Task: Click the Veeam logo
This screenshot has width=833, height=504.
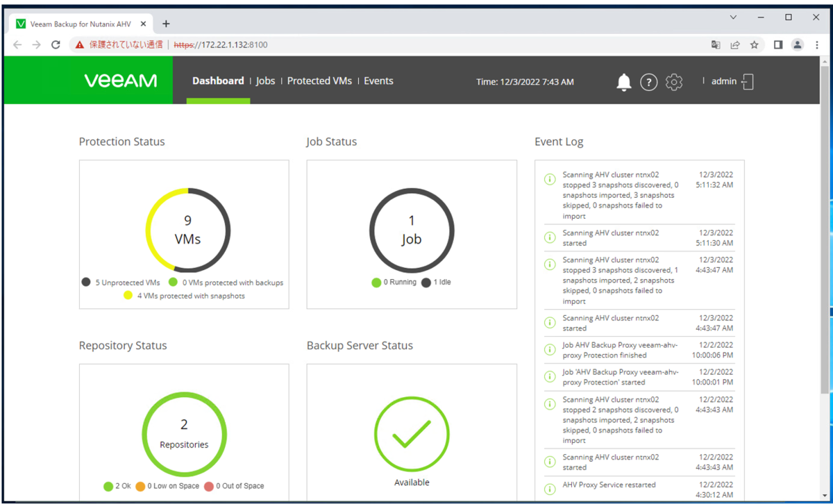Action: pyautogui.click(x=121, y=81)
